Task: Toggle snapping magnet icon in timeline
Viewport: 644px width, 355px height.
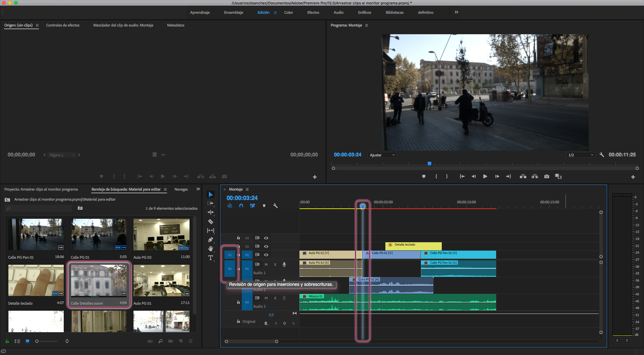Action: (241, 206)
